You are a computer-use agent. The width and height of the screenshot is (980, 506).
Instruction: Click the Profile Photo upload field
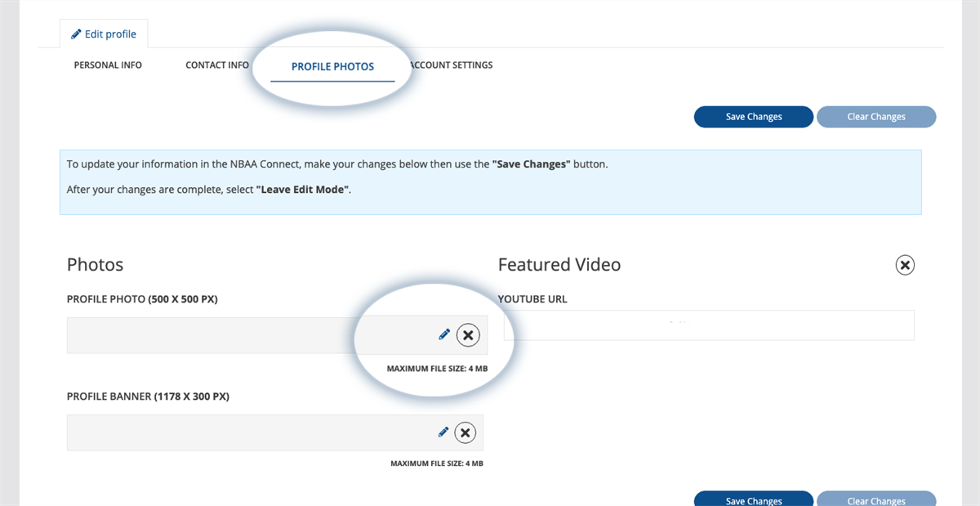(x=245, y=335)
